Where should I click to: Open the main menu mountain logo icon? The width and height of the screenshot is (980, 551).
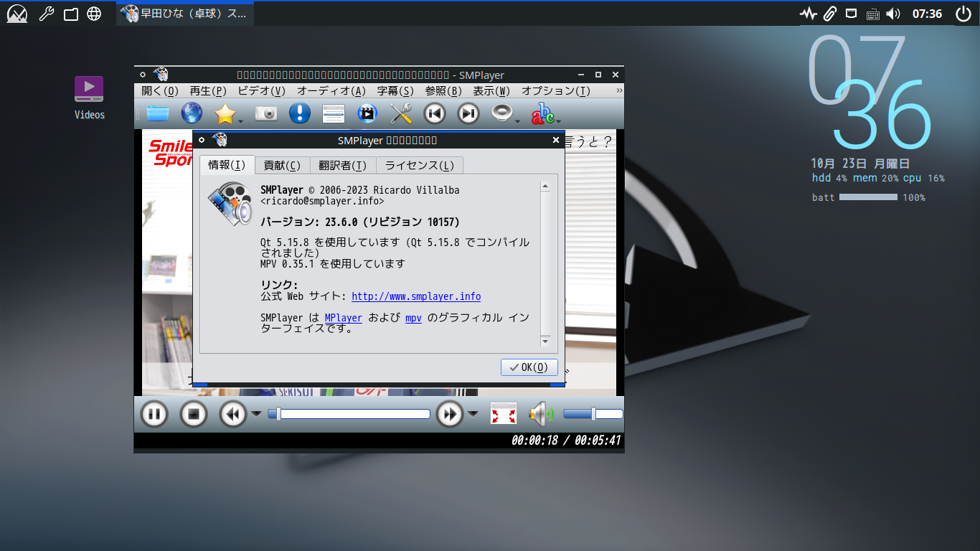(x=17, y=14)
